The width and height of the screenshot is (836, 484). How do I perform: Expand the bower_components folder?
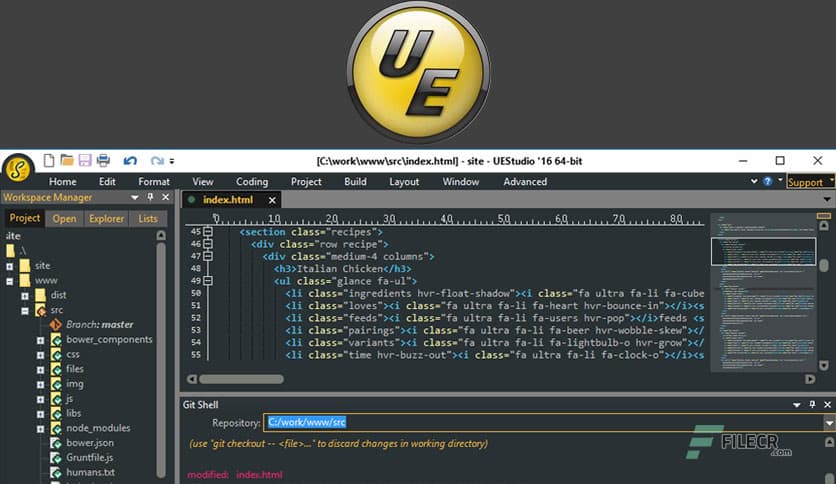tap(41, 340)
